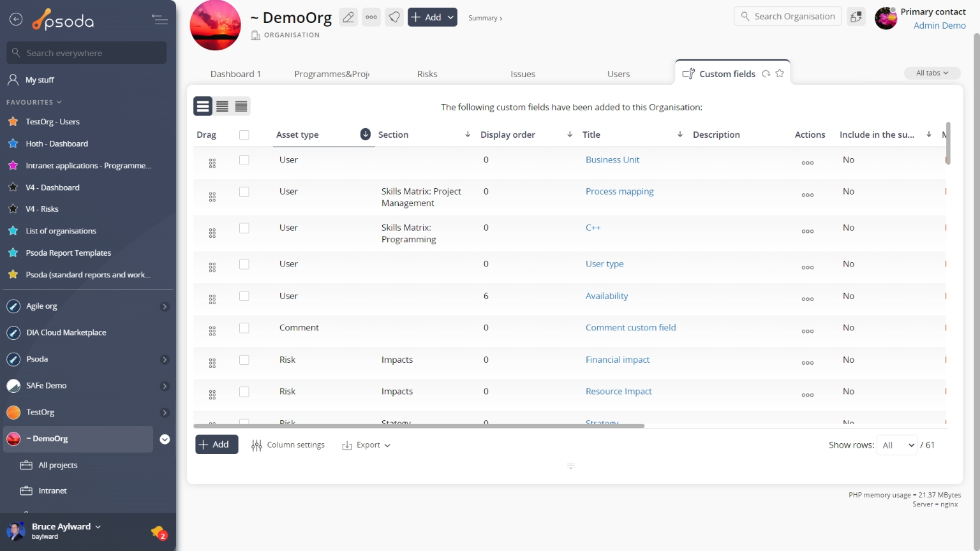Screen dimensions: 980x551
Task: Click the Search everywhere field
Action: [x=87, y=53]
